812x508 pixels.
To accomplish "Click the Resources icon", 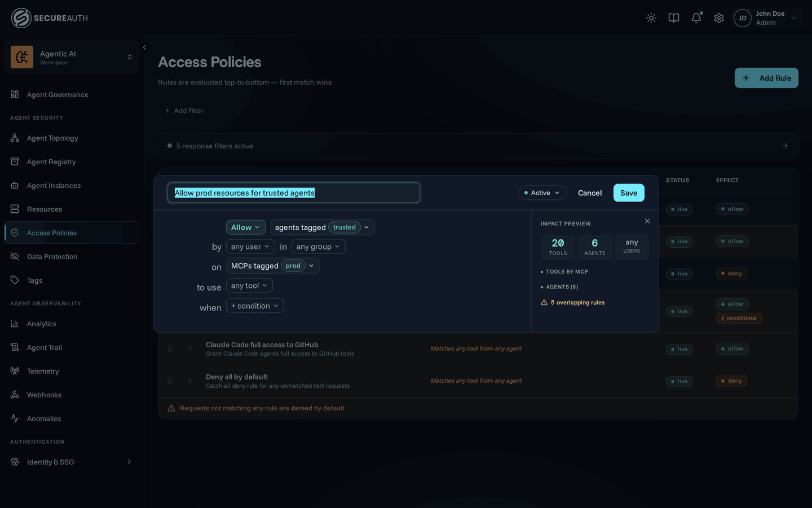I will (x=15, y=209).
